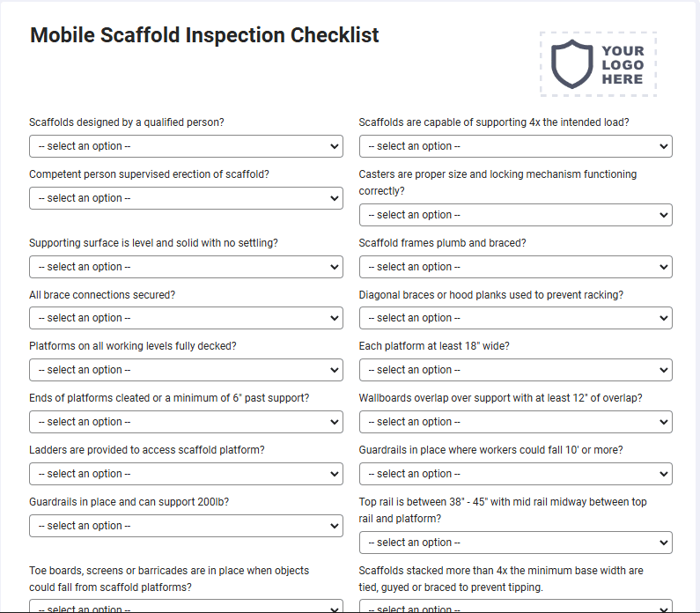Open Platforms on all working levels fully decked dropdown
700x613 pixels.
pyautogui.click(x=186, y=370)
